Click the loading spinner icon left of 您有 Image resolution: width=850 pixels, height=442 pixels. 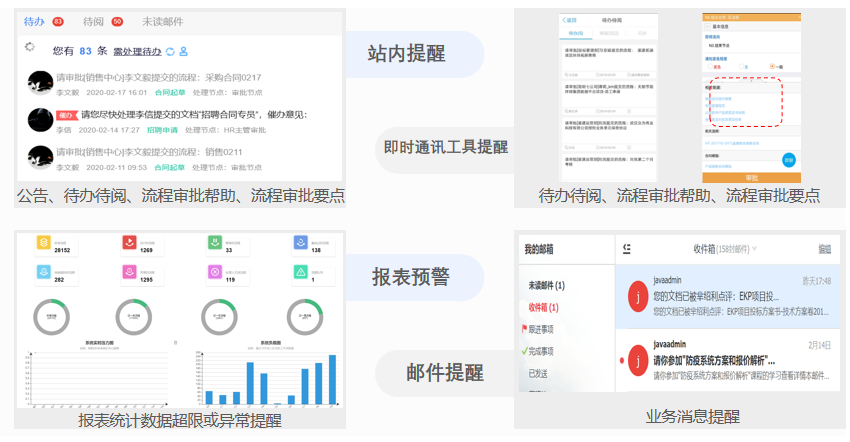tap(30, 47)
